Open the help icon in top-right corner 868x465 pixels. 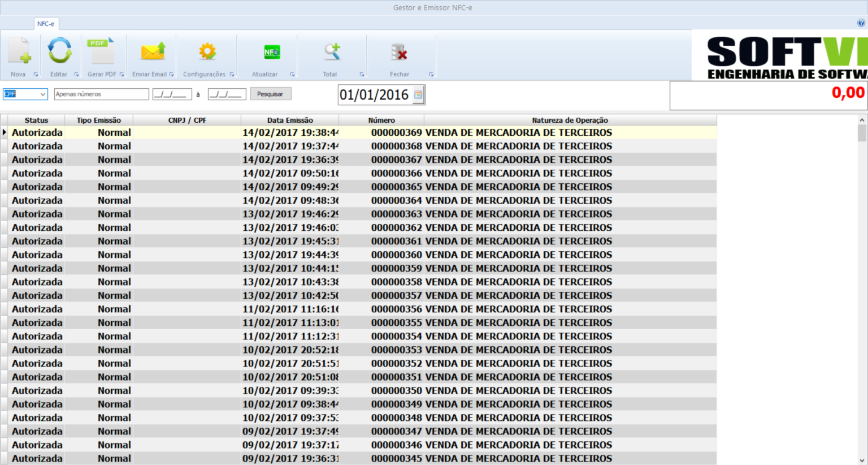tap(861, 23)
